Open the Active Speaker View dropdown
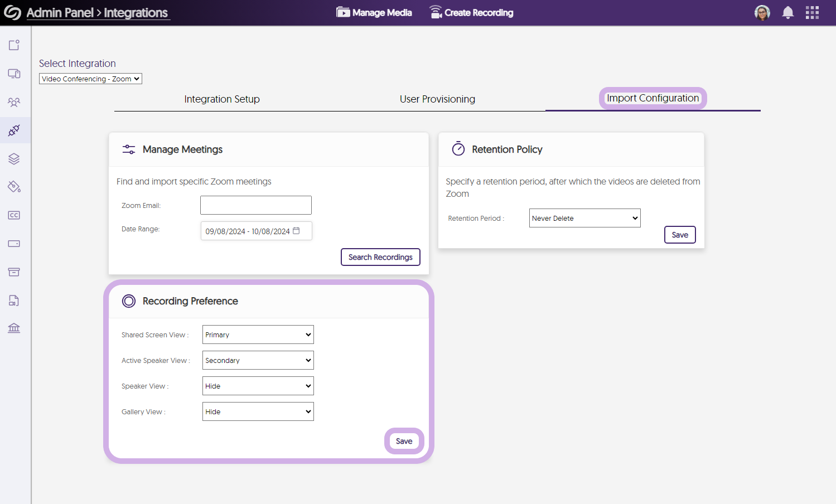 (258, 360)
